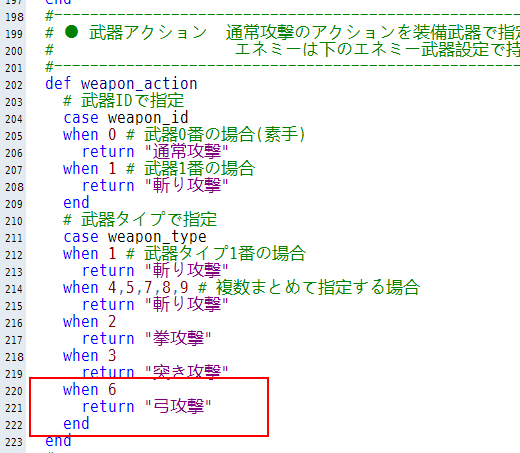Click 'end' on line 223
The height and width of the screenshot is (453, 520).
[58, 441]
